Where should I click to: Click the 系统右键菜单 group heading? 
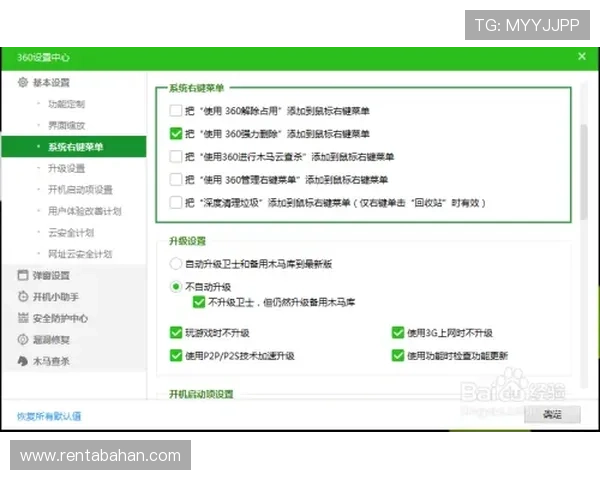tap(197, 88)
